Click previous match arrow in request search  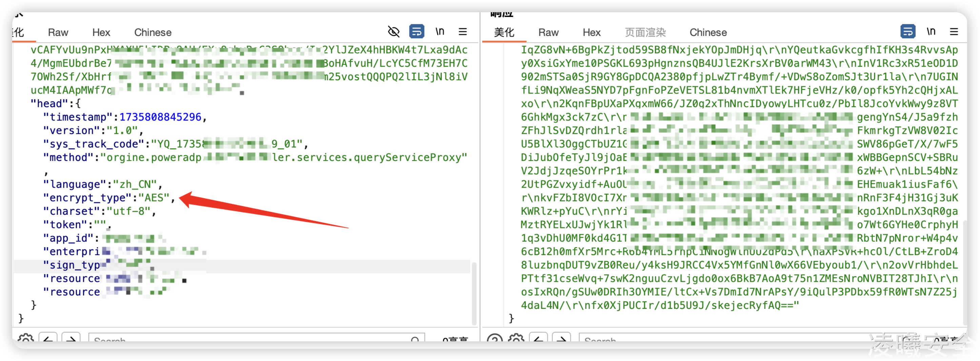point(48,338)
